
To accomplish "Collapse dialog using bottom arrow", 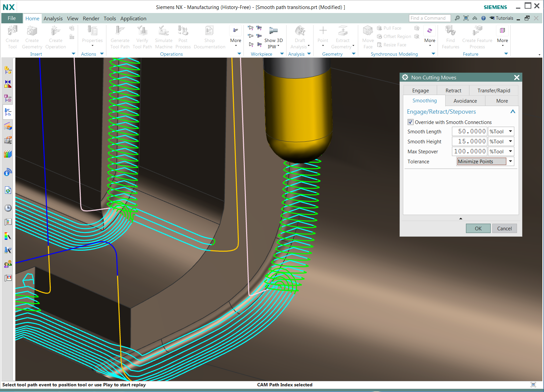I will [461, 219].
